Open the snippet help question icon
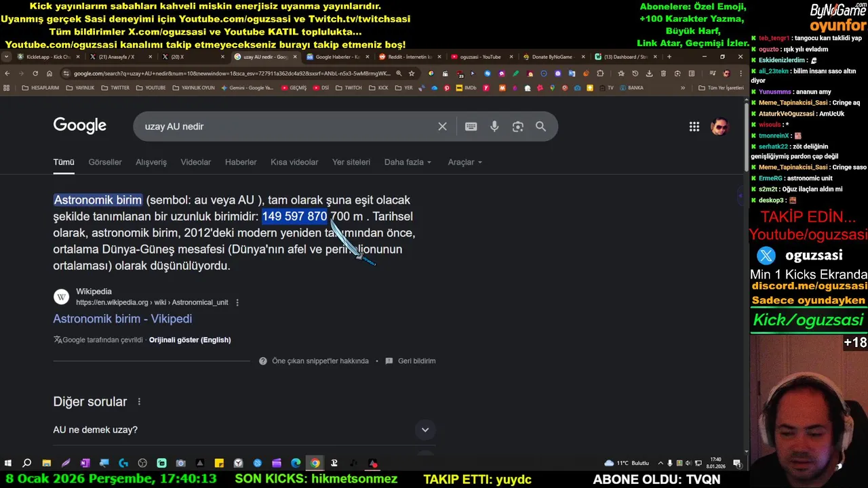 (x=263, y=361)
